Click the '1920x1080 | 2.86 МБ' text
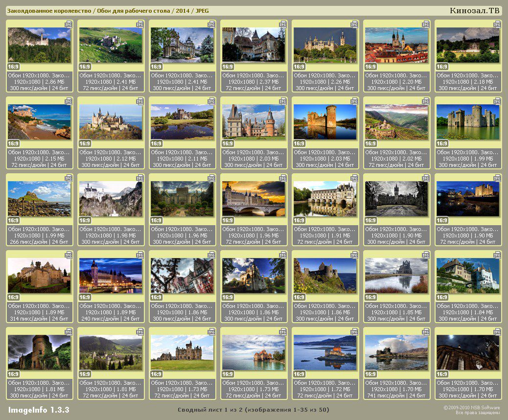The image size is (508, 420). (x=39, y=82)
